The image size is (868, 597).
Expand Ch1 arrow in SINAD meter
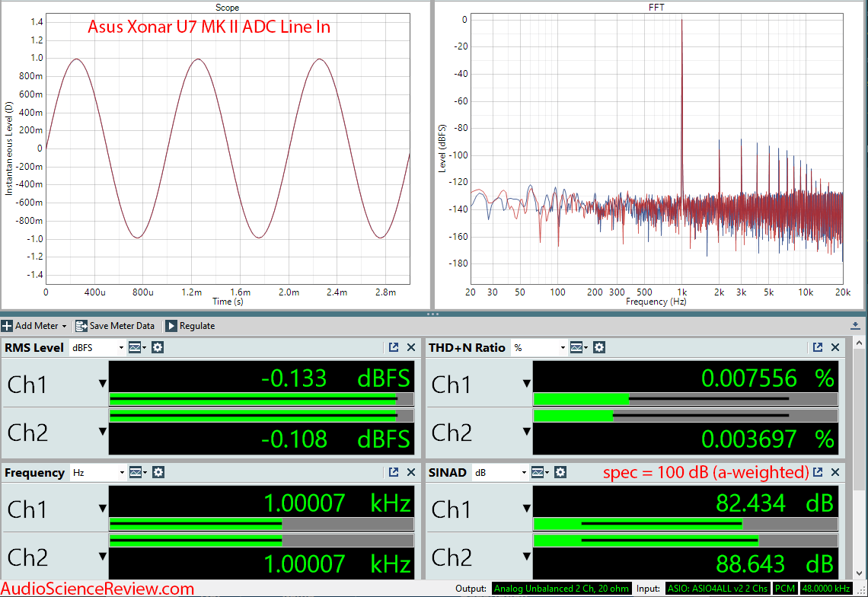coord(526,508)
